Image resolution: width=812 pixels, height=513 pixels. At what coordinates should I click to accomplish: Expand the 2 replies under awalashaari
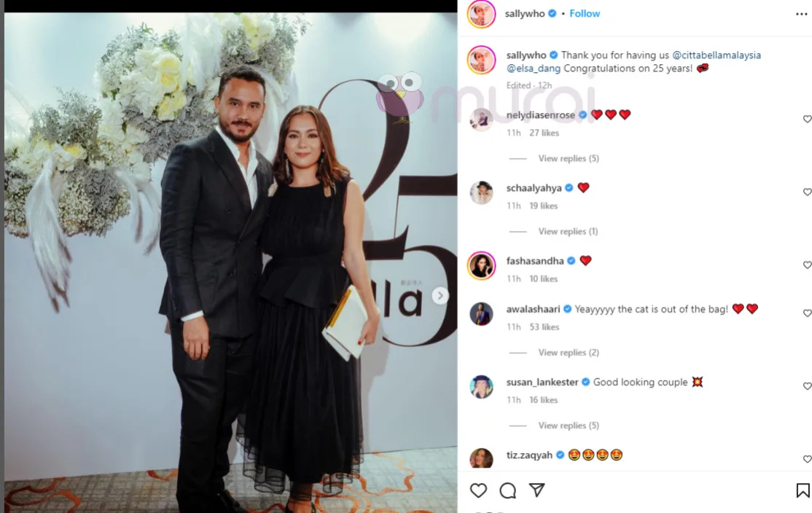(568, 353)
